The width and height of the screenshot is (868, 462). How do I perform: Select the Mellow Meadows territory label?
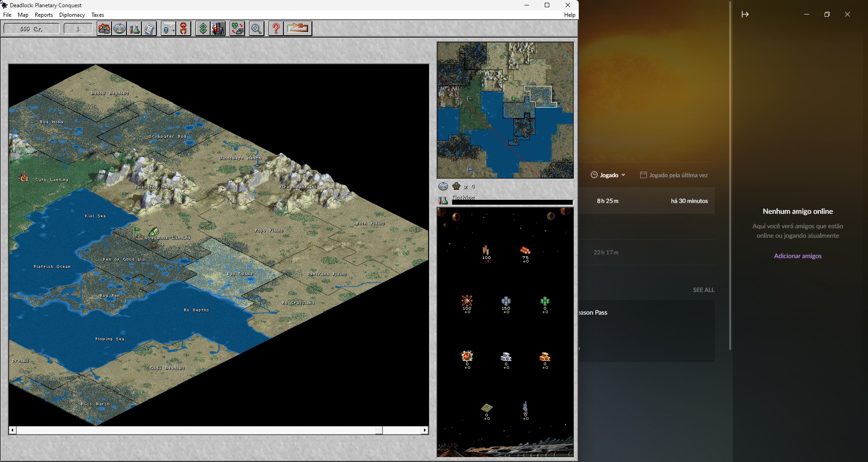click(x=110, y=93)
